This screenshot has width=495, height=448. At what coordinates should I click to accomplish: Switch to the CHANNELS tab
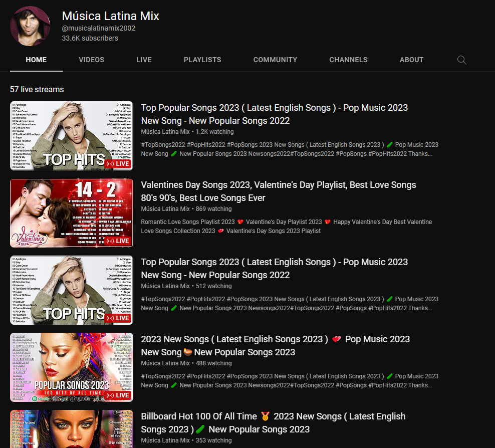tap(348, 60)
